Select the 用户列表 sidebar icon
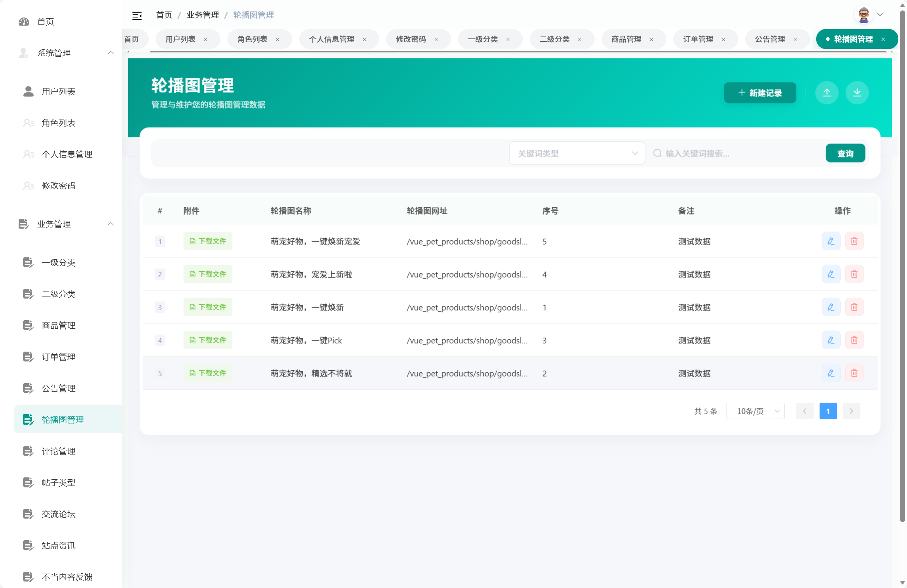This screenshot has width=907, height=588. [28, 92]
